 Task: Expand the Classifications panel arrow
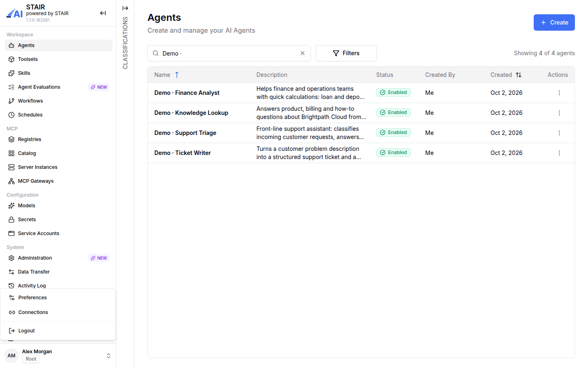point(125,8)
